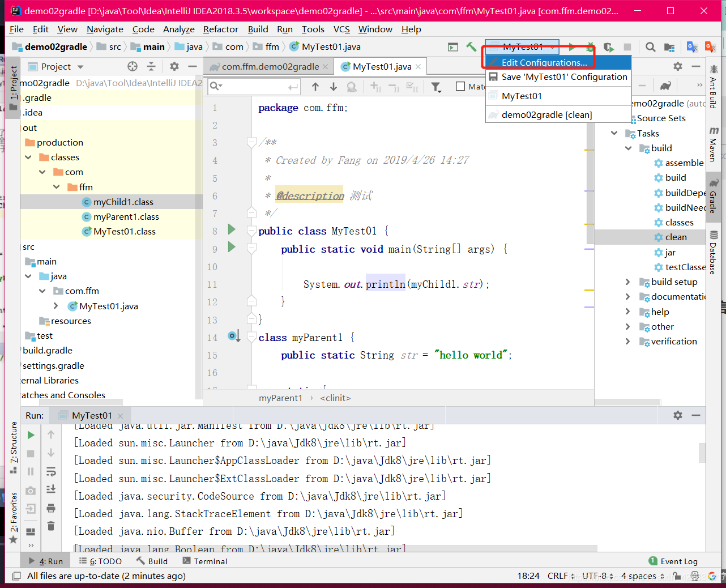Click the search filter funnel icon

(x=436, y=87)
